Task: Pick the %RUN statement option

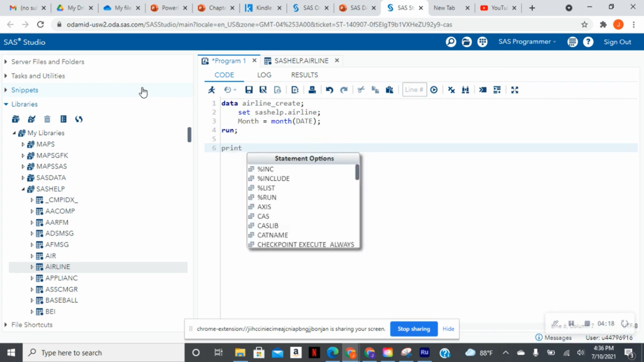Action: pyautogui.click(x=267, y=197)
